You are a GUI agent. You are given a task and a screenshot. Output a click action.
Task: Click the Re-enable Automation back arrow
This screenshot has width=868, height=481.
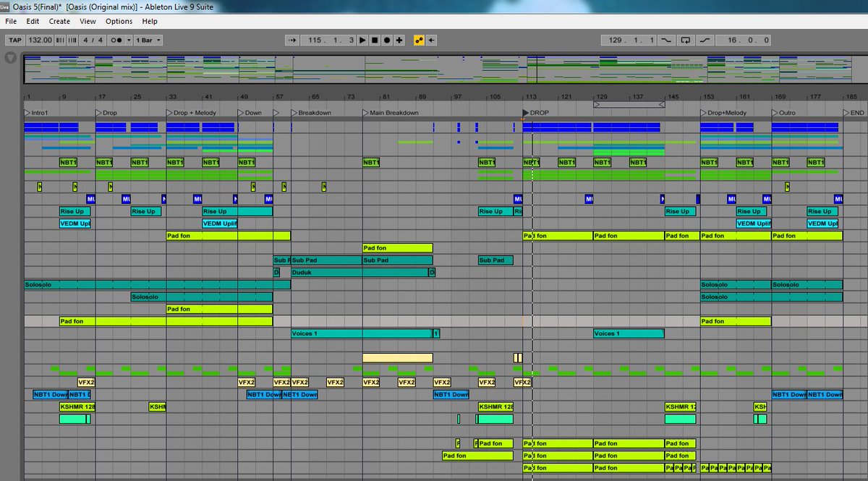(x=432, y=41)
